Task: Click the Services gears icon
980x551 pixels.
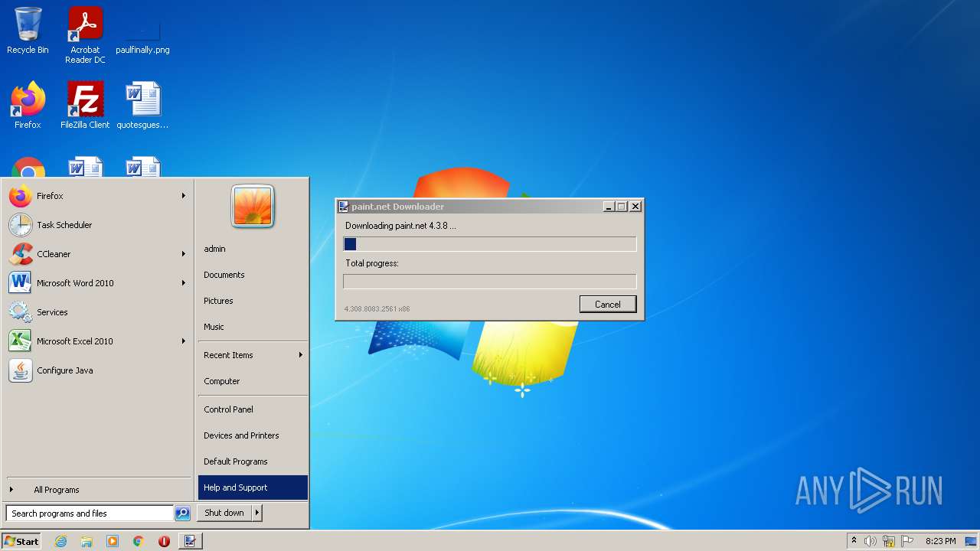Action: click(21, 312)
